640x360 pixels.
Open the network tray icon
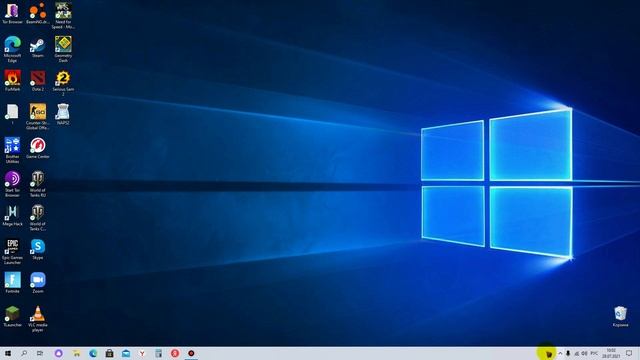[x=577, y=353]
